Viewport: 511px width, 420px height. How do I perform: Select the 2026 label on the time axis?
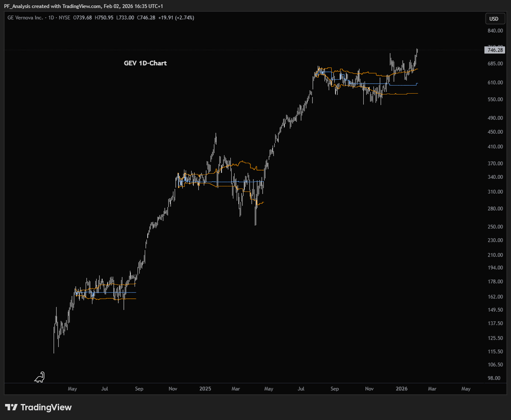coord(402,389)
